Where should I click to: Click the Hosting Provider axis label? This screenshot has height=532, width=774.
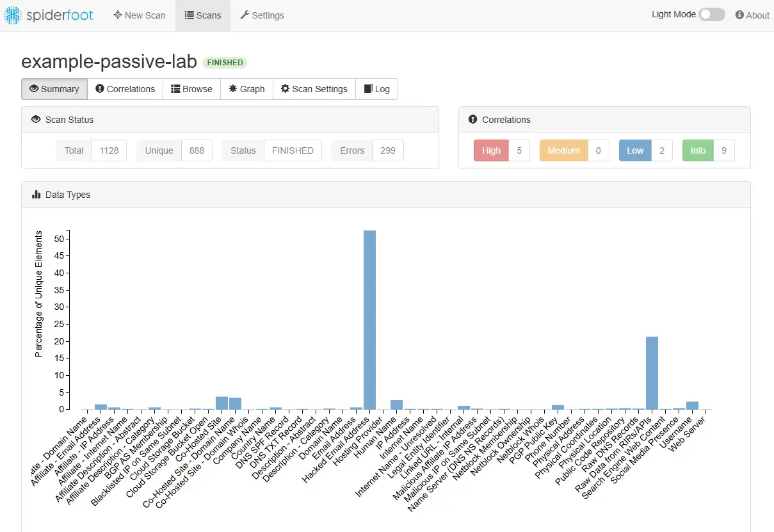pos(357,442)
